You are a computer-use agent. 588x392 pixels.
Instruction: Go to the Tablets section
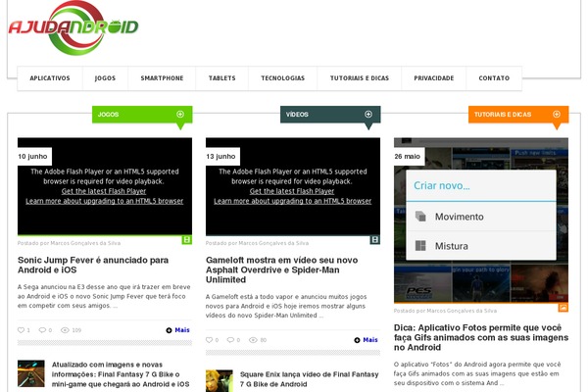pos(222,78)
